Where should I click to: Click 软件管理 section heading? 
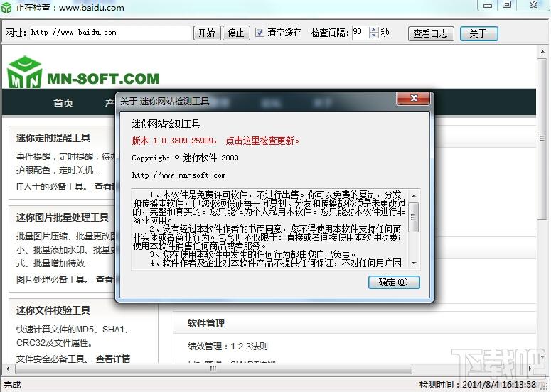[206, 323]
